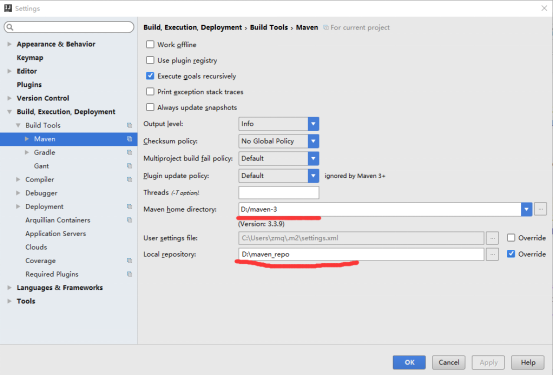
Task: Select Required Plugins settings page
Action: click(52, 274)
